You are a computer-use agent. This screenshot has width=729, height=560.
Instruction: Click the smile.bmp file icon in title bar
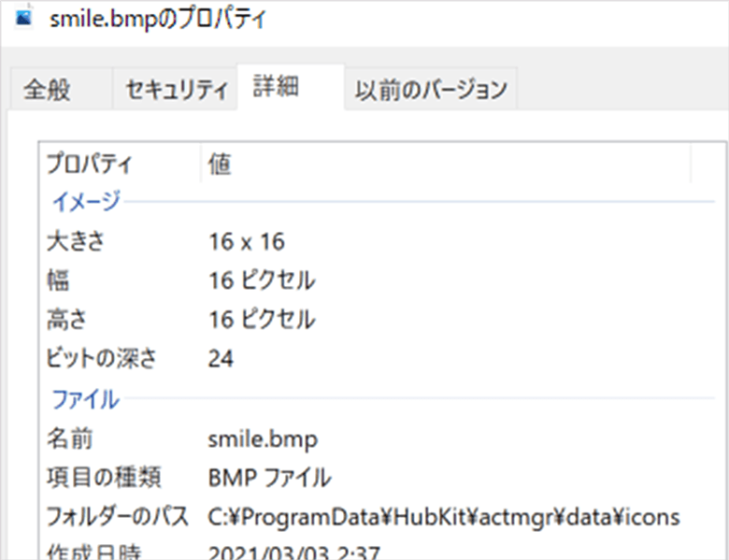pyautogui.click(x=23, y=18)
